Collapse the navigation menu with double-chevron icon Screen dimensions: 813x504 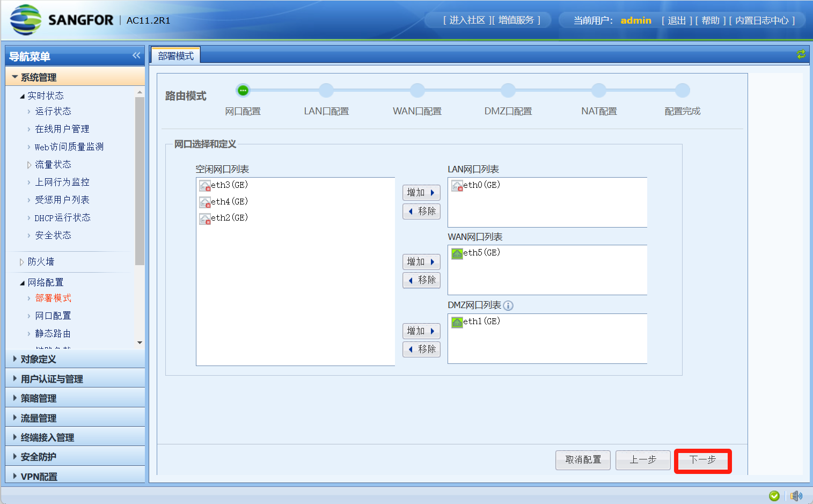(x=136, y=55)
